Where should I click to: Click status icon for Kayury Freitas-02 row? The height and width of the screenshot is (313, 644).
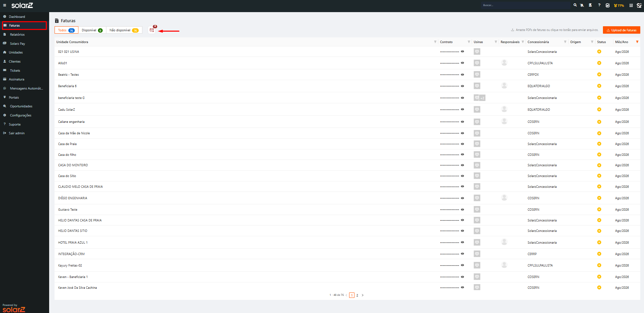(599, 265)
